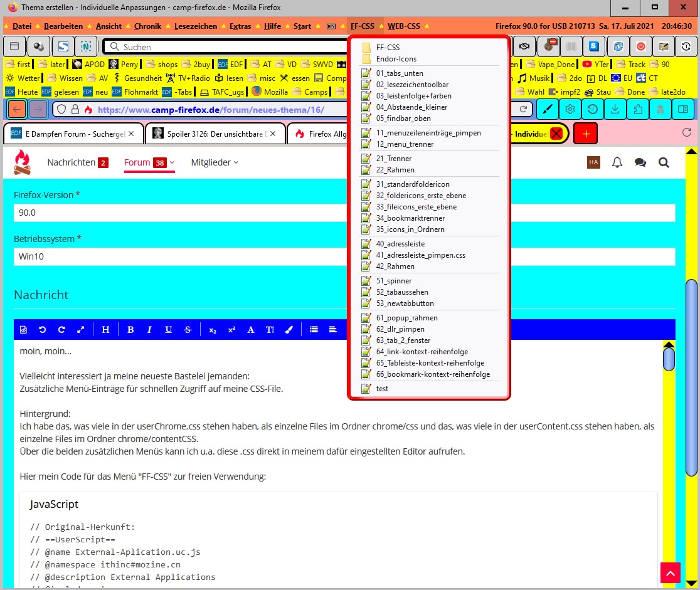Click the site security padlock icon
The height and width of the screenshot is (590, 700).
(75, 109)
